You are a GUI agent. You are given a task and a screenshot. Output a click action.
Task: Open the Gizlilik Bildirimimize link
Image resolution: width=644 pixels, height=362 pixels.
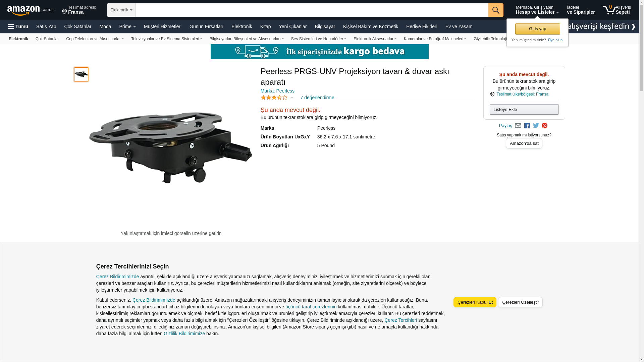click(x=184, y=334)
